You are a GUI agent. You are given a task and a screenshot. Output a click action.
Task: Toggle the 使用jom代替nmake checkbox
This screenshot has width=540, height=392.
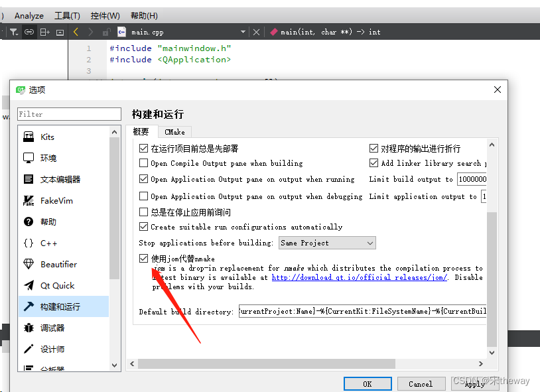tap(144, 258)
